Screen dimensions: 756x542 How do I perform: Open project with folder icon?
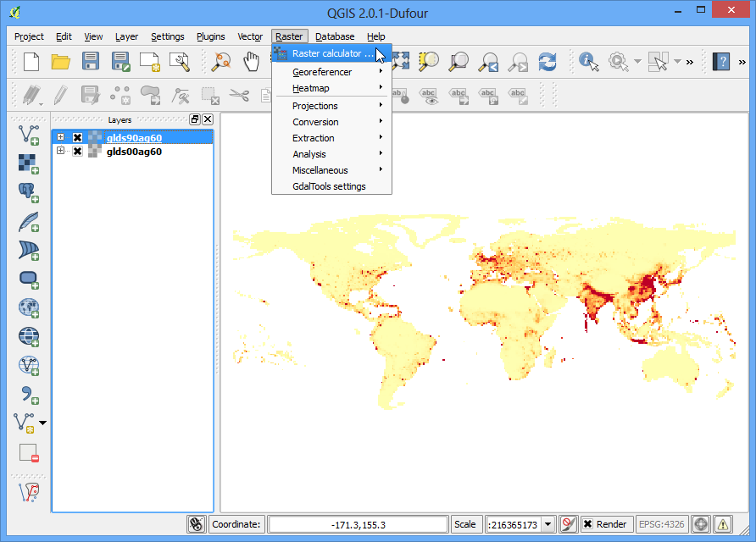[x=61, y=62]
